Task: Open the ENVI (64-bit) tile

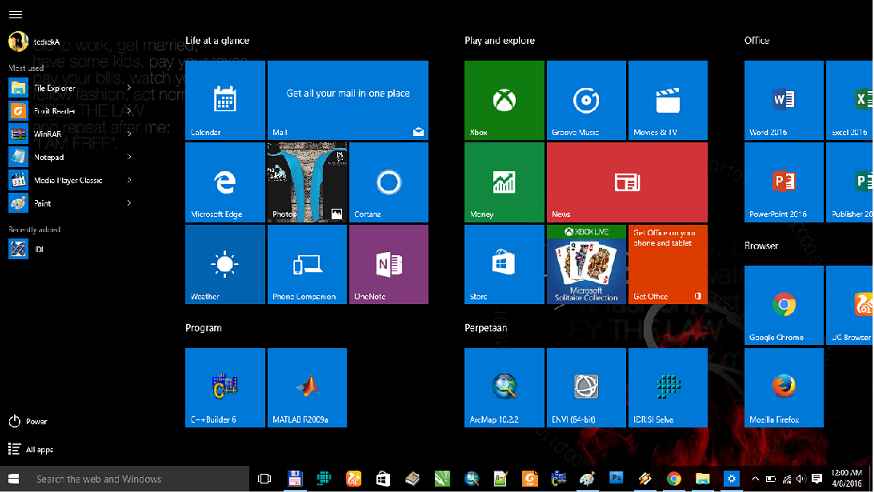Action: 586,388
